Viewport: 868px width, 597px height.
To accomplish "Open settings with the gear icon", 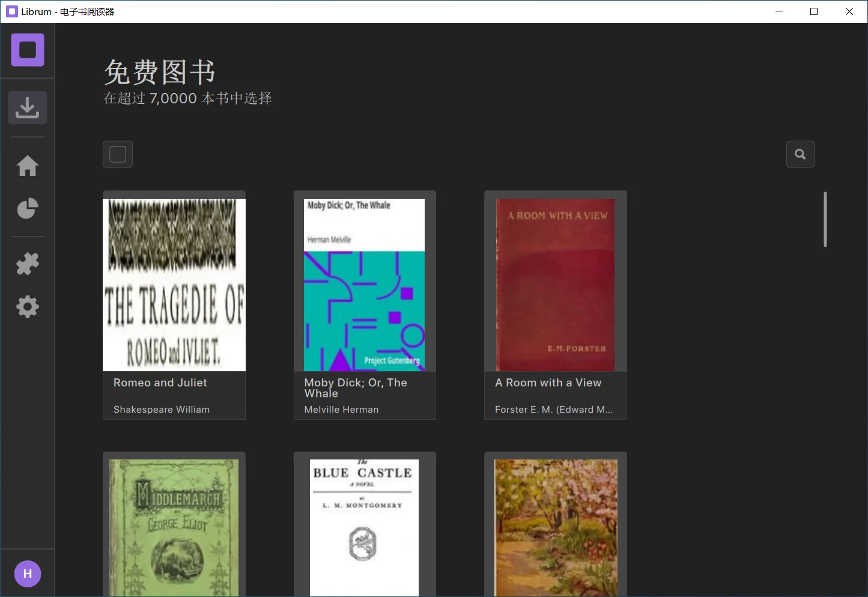I will click(28, 307).
